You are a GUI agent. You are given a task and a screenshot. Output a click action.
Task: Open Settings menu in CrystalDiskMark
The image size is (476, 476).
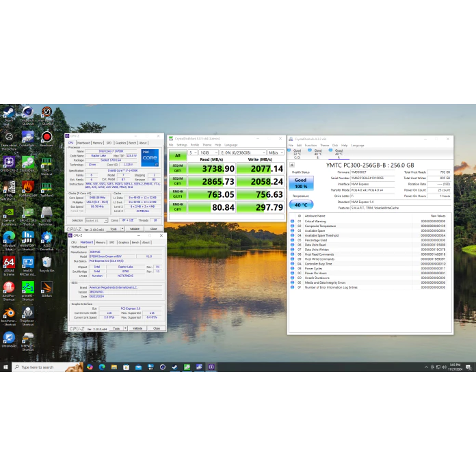click(x=182, y=145)
